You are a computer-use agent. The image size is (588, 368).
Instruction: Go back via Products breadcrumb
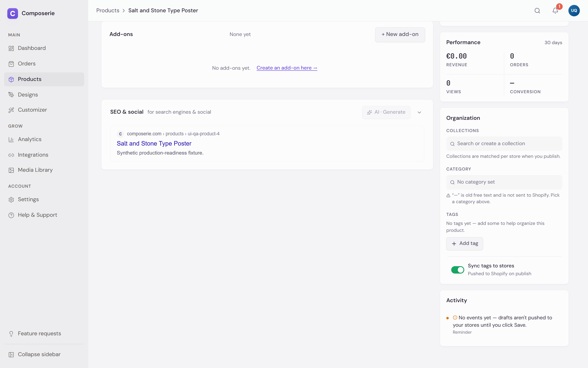point(108,10)
